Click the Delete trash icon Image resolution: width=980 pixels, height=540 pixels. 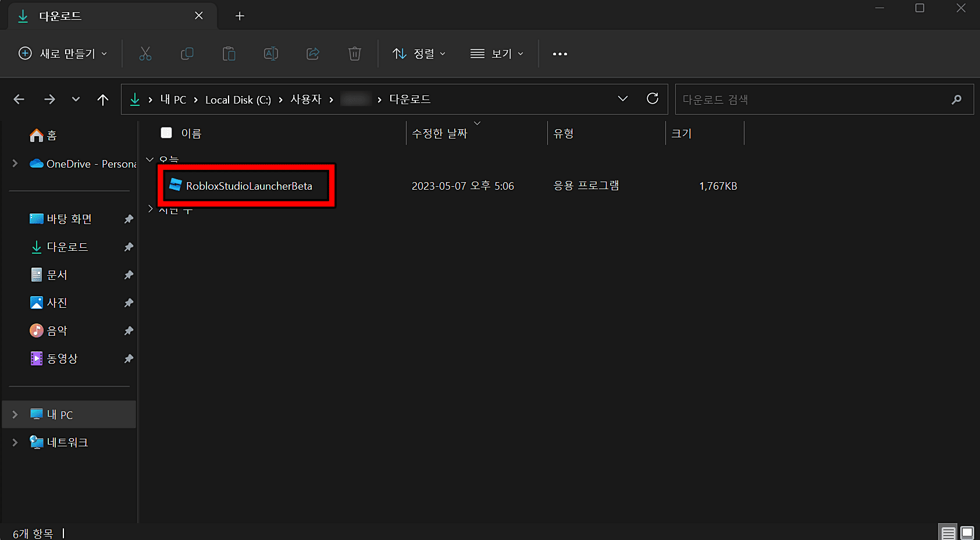pyautogui.click(x=355, y=54)
